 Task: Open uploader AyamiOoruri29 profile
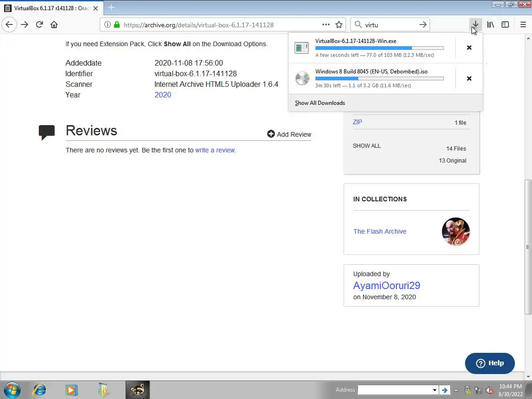387,286
